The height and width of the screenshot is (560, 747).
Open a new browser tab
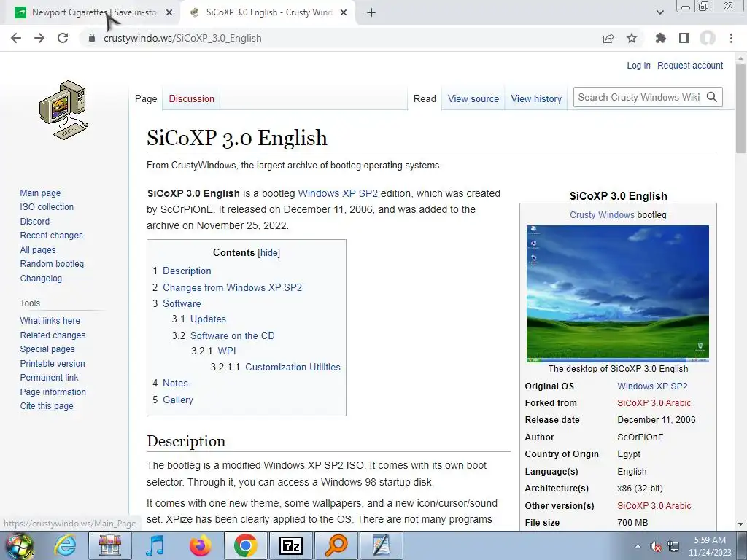[371, 12]
